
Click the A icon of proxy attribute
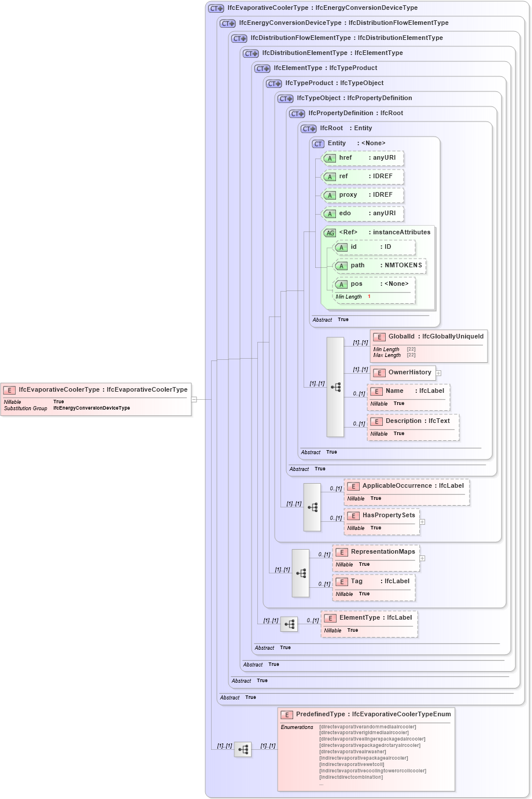click(330, 195)
